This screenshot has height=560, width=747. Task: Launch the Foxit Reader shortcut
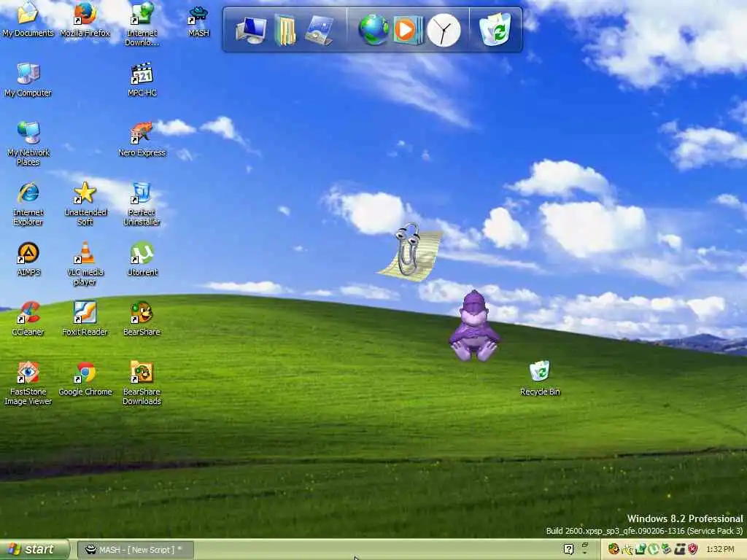pyautogui.click(x=85, y=319)
